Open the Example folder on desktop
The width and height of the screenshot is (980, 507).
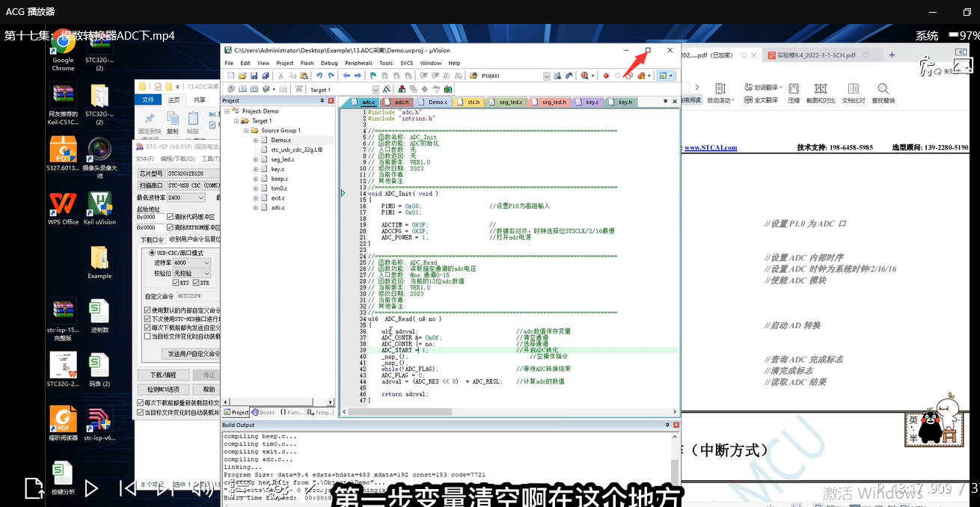click(x=99, y=262)
